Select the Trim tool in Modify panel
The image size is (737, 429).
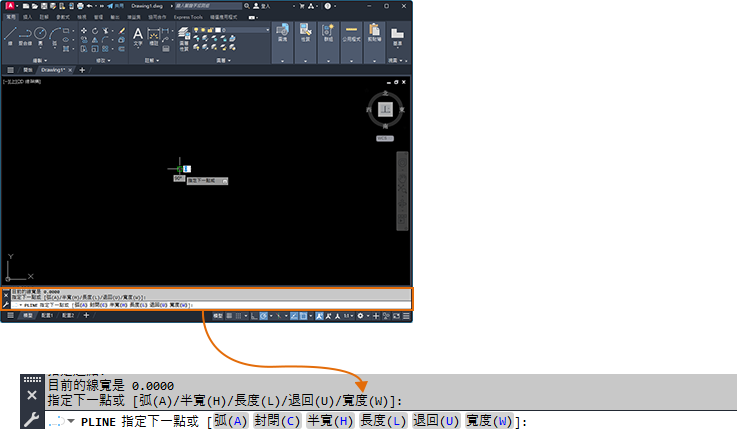(x=106, y=31)
